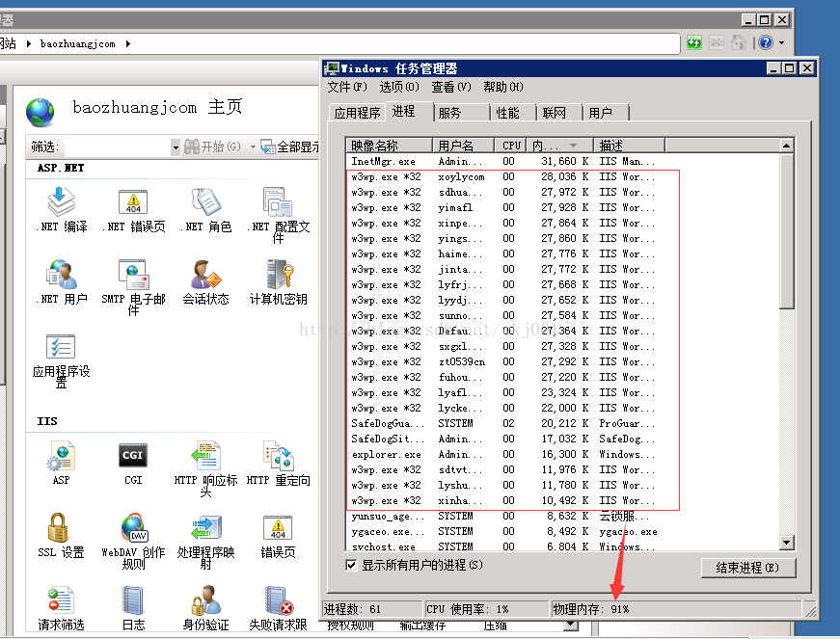
Task: Toggle 显示所有用户的进程 checkbox
Action: 351,565
